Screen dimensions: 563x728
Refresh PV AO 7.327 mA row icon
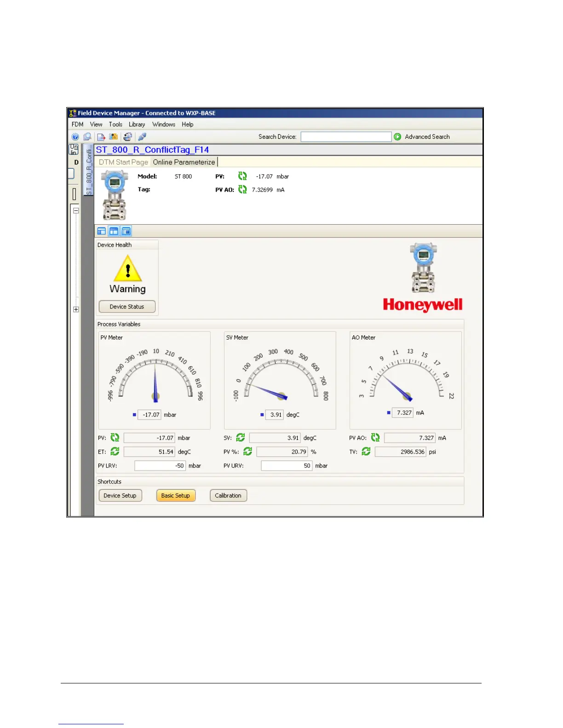pyautogui.click(x=375, y=438)
